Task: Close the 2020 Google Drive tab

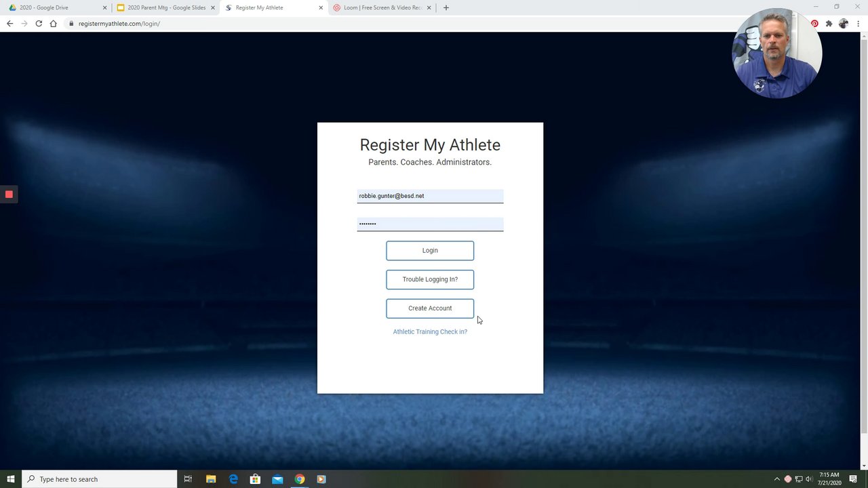Action: click(x=105, y=7)
